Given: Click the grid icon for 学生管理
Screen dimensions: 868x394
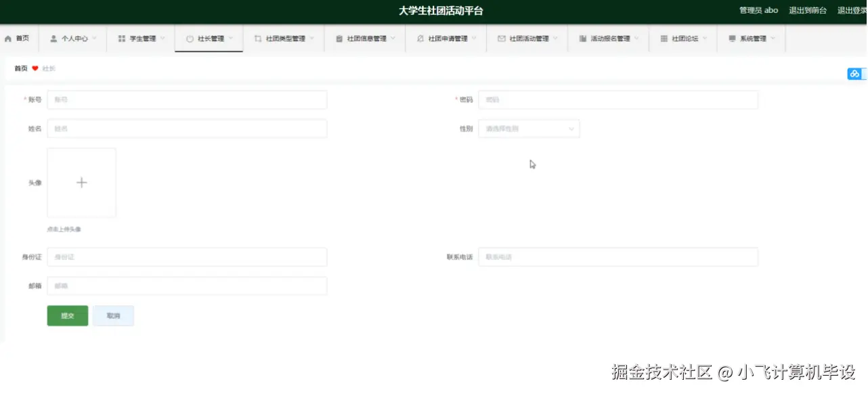Looking at the screenshot, I should point(122,39).
